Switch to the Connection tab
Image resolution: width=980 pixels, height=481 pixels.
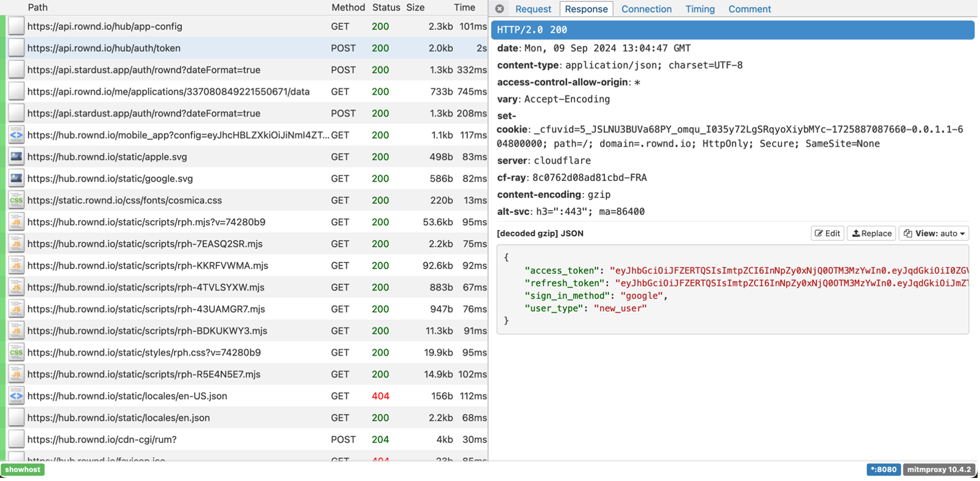[x=646, y=9]
